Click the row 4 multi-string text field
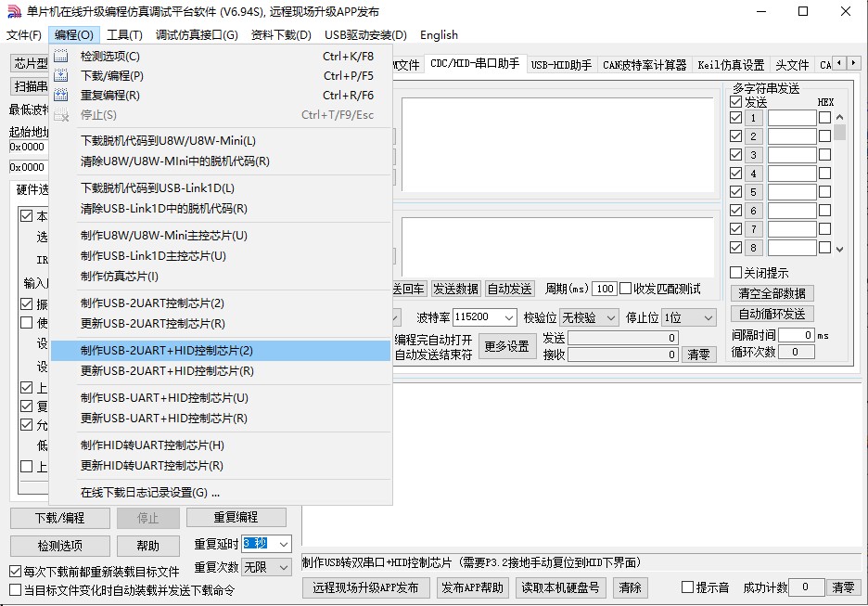This screenshot has height=606, width=868. tap(792, 174)
